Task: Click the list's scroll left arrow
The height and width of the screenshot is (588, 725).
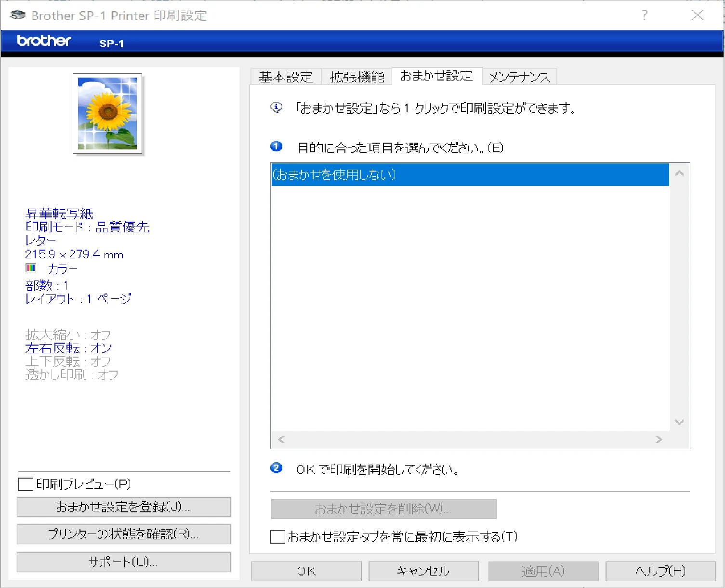Action: [x=281, y=439]
